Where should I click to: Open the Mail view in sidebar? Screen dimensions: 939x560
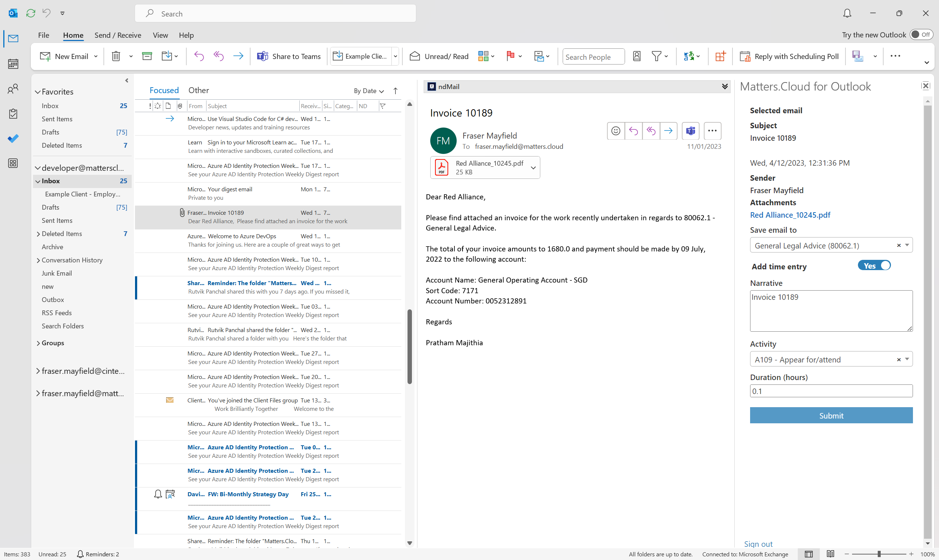tap(13, 38)
